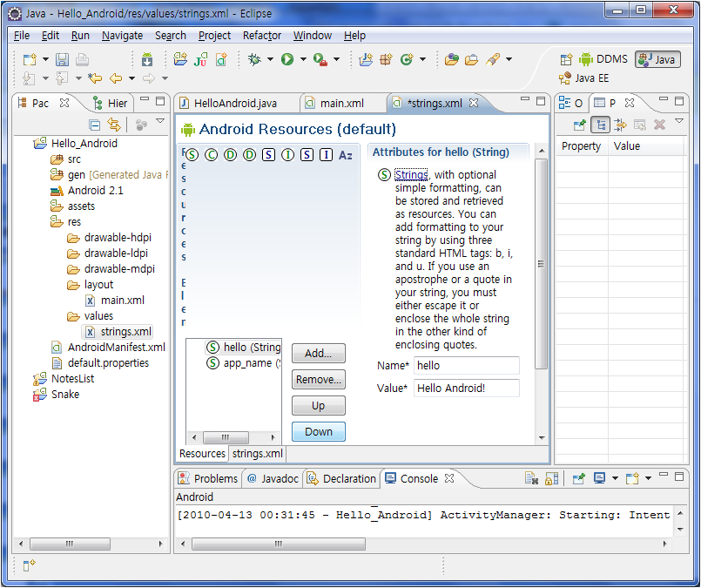Click the Display Selected Console monitor icon
The width and height of the screenshot is (701, 588).
point(599,478)
